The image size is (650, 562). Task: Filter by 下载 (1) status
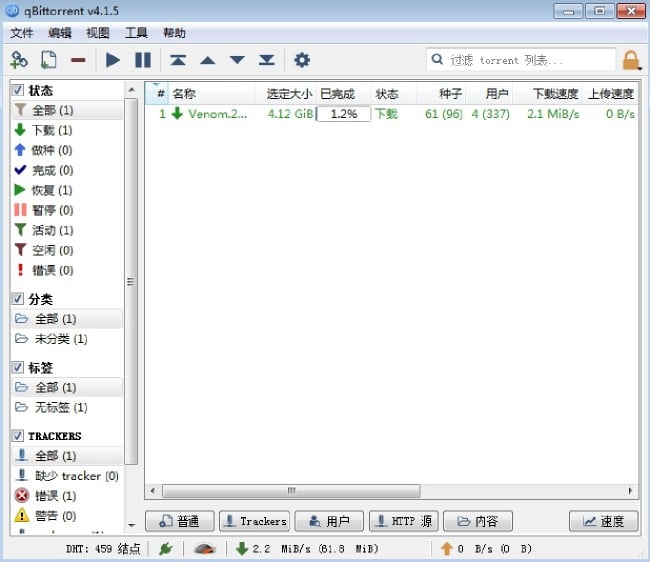point(68,130)
